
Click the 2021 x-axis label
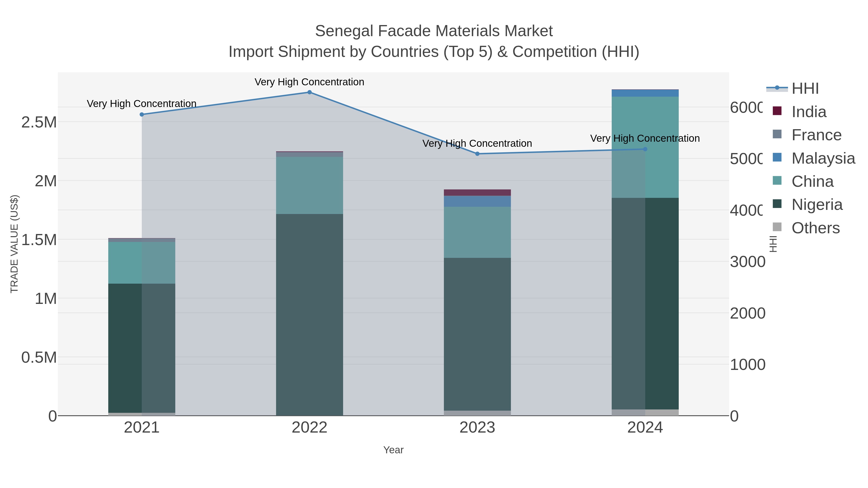pos(142,428)
